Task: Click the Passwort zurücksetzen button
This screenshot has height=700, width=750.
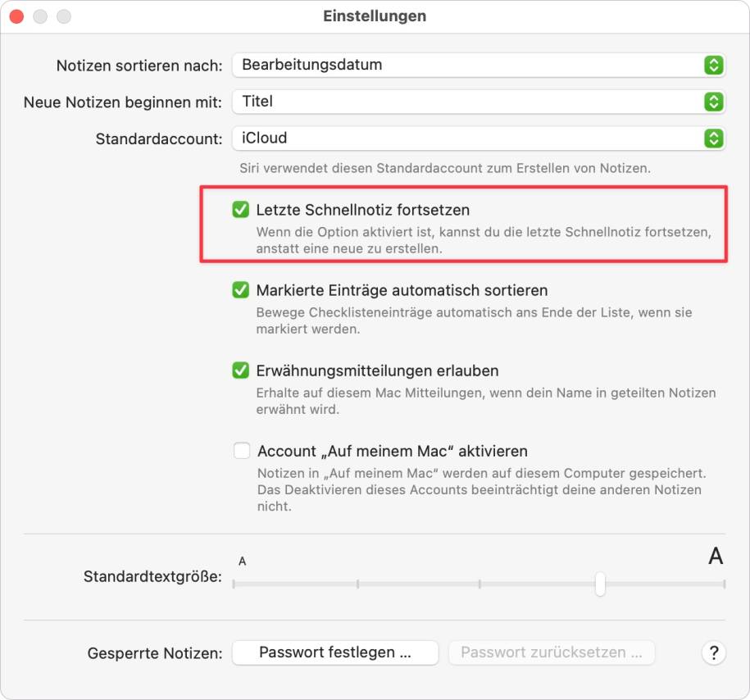Action: [x=552, y=652]
